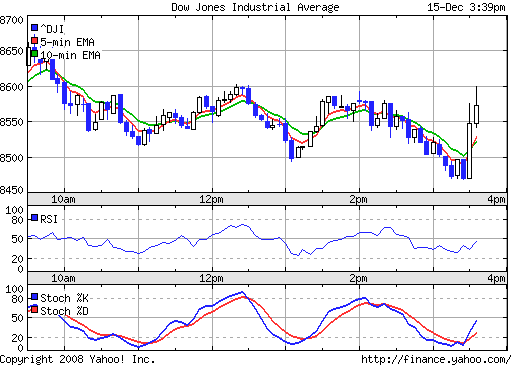Viewport: 512px width, 365px height.
Task: Click the 50 label on the Stochastic axis
Action: (x=18, y=318)
